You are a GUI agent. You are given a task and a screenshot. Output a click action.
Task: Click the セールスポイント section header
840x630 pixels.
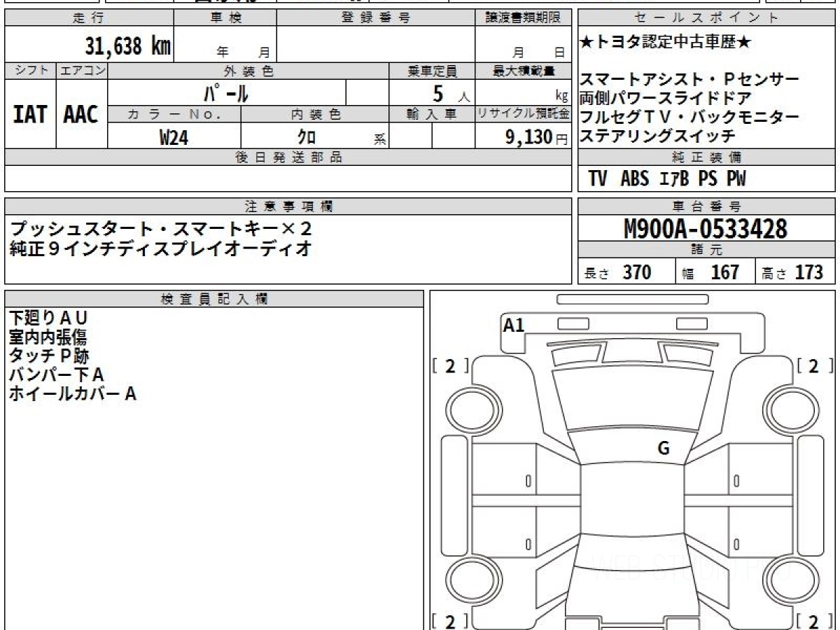coord(706,18)
